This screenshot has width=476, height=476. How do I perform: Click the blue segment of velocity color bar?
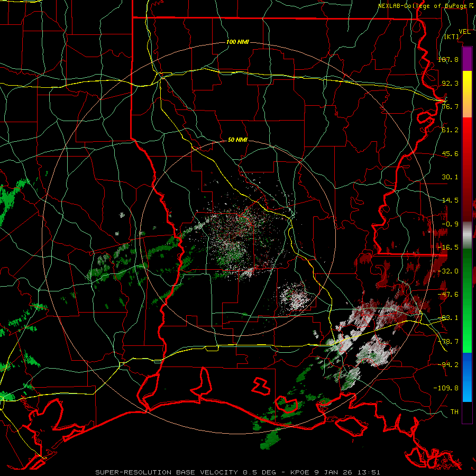(467, 377)
